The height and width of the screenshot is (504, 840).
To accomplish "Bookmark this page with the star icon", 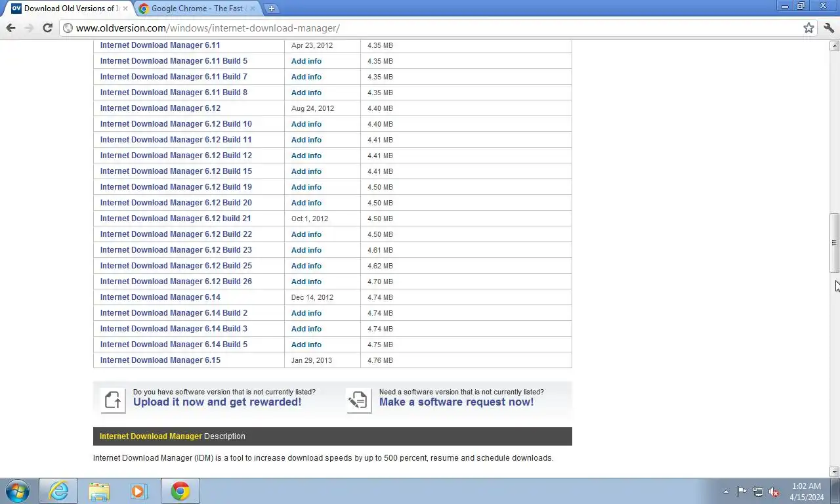I will [808, 28].
